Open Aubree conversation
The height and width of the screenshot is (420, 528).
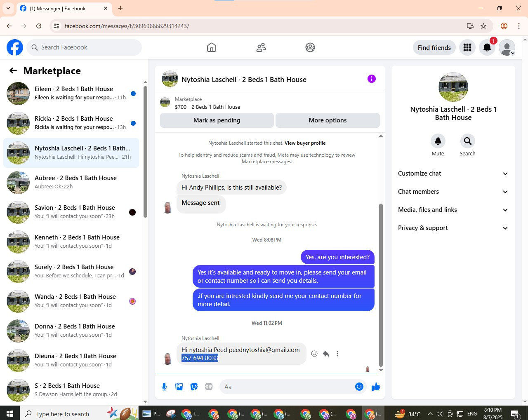[x=71, y=183]
